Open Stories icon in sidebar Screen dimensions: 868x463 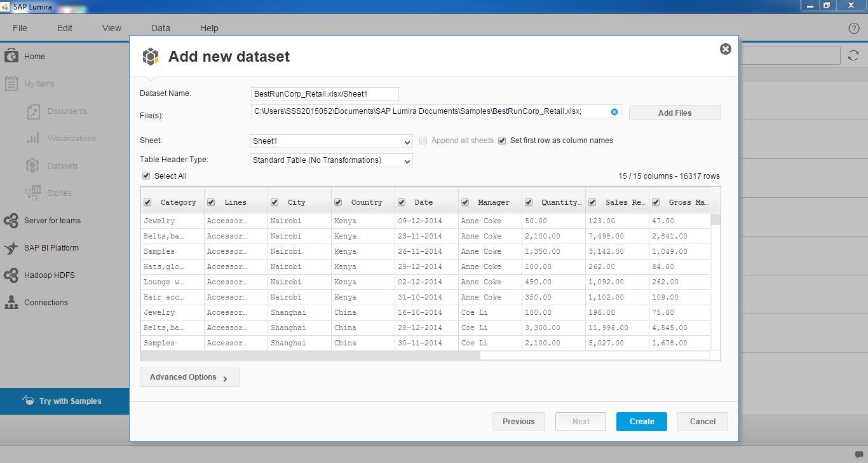pos(32,193)
